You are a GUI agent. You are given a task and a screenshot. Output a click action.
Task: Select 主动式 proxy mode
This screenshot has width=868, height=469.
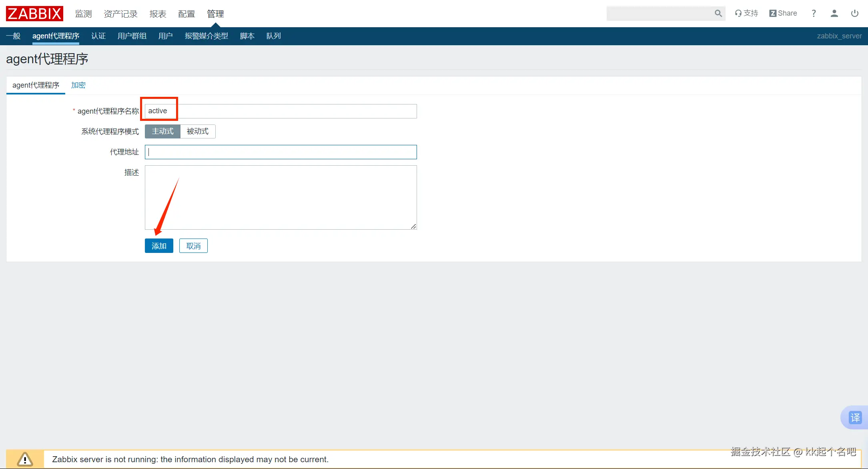click(x=162, y=131)
